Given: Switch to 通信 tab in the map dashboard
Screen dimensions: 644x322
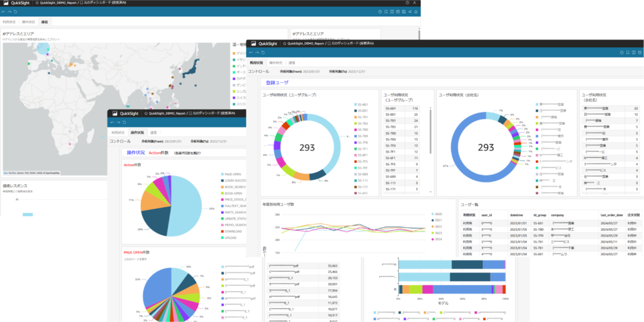Looking at the screenshot, I should pyautogui.click(x=45, y=21).
